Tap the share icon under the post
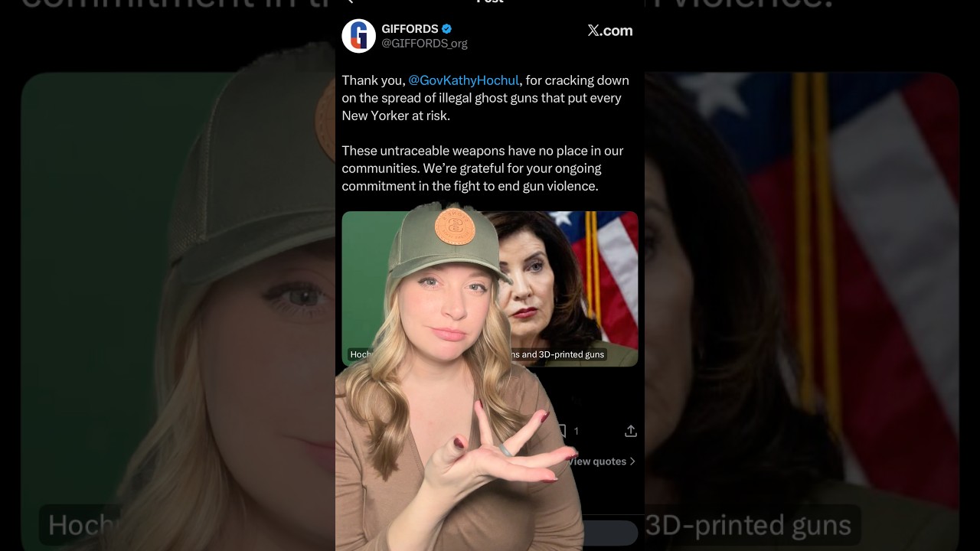The image size is (980, 551). pyautogui.click(x=631, y=431)
